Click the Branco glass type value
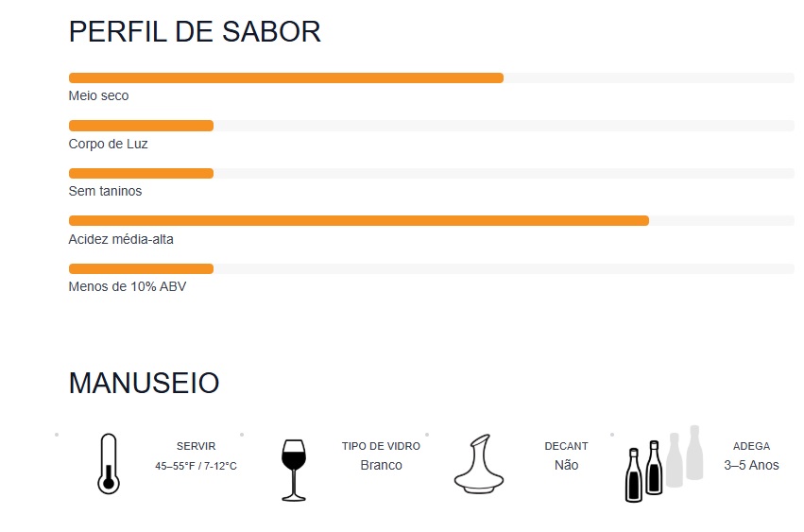This screenshot has width=804, height=532. click(x=381, y=465)
